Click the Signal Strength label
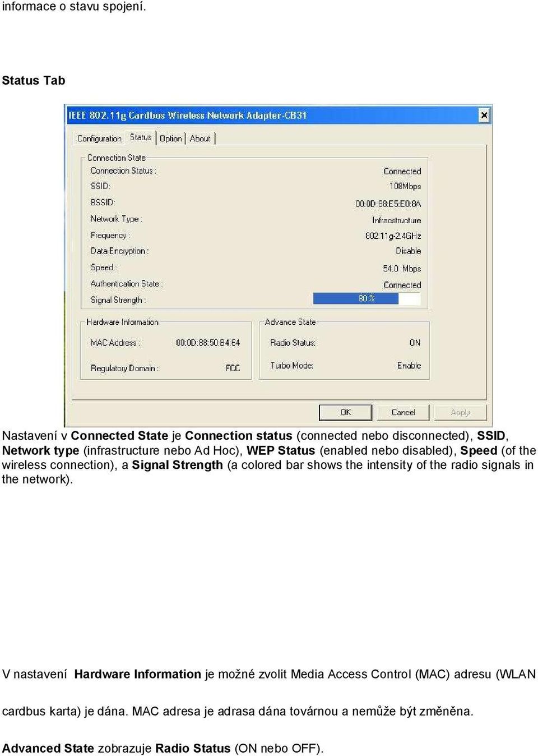538x756 pixels. tap(118, 300)
